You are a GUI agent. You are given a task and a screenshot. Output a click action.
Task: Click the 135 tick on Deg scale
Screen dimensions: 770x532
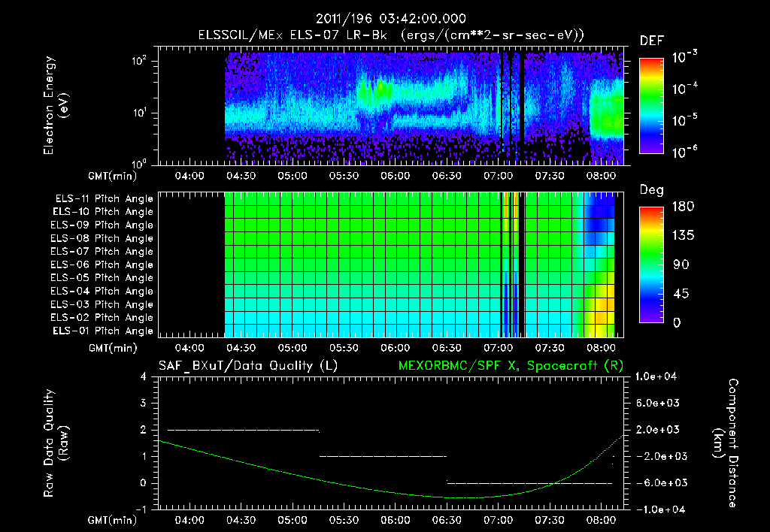(683, 236)
